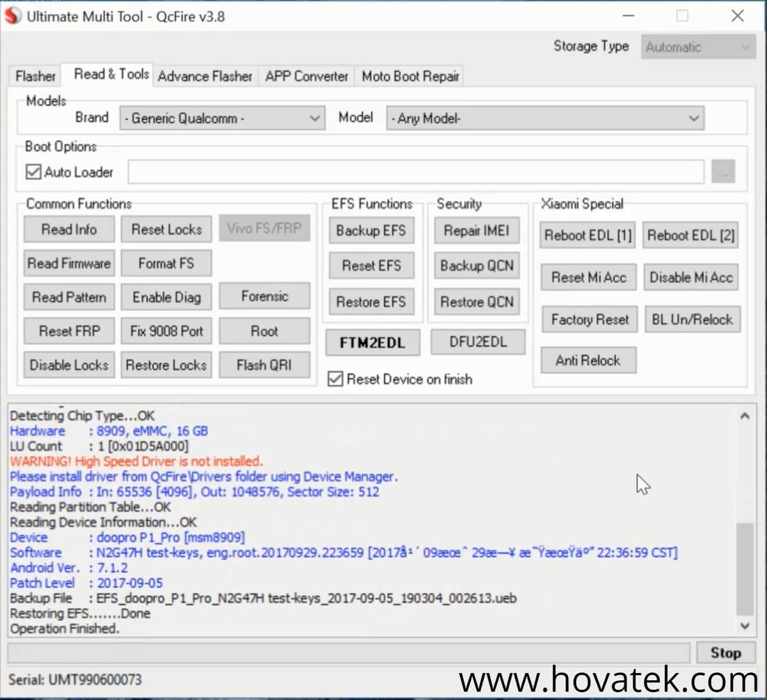Viewport: 767px width, 700px height.
Task: Open the Brand dropdown
Action: [x=222, y=118]
